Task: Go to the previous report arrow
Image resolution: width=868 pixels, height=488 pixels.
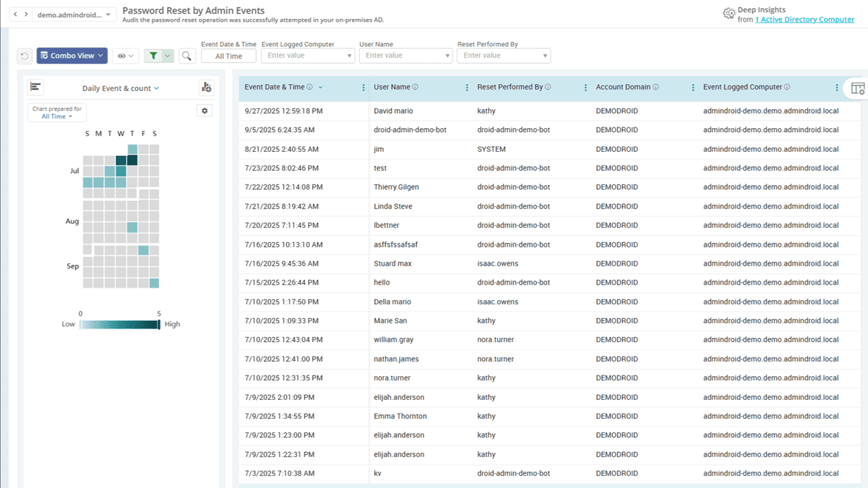Action: pyautogui.click(x=17, y=14)
